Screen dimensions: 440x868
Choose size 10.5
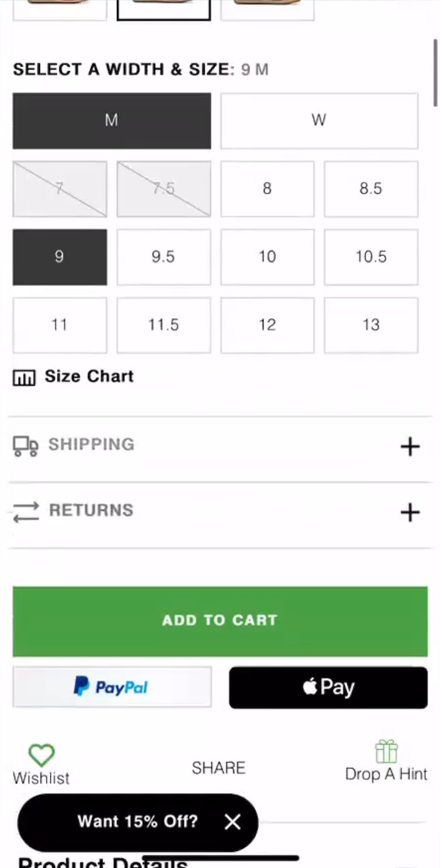tap(371, 257)
